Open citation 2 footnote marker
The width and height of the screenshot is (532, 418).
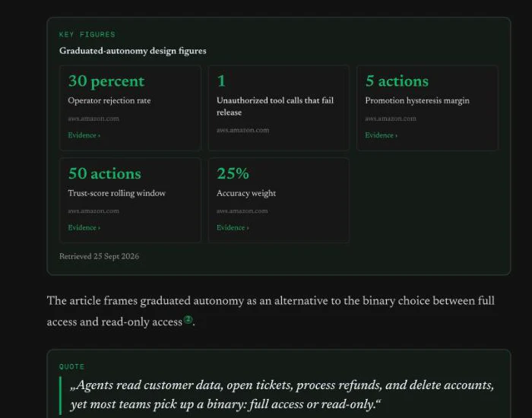(188, 319)
